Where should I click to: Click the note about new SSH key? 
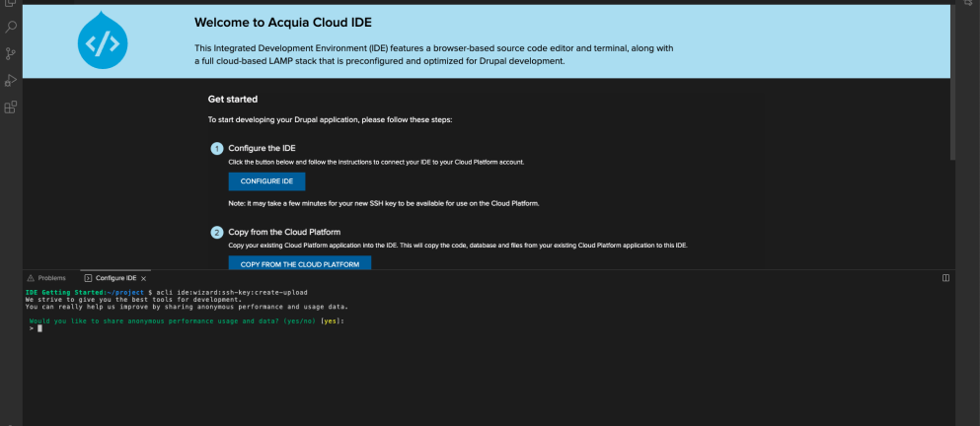(x=383, y=203)
